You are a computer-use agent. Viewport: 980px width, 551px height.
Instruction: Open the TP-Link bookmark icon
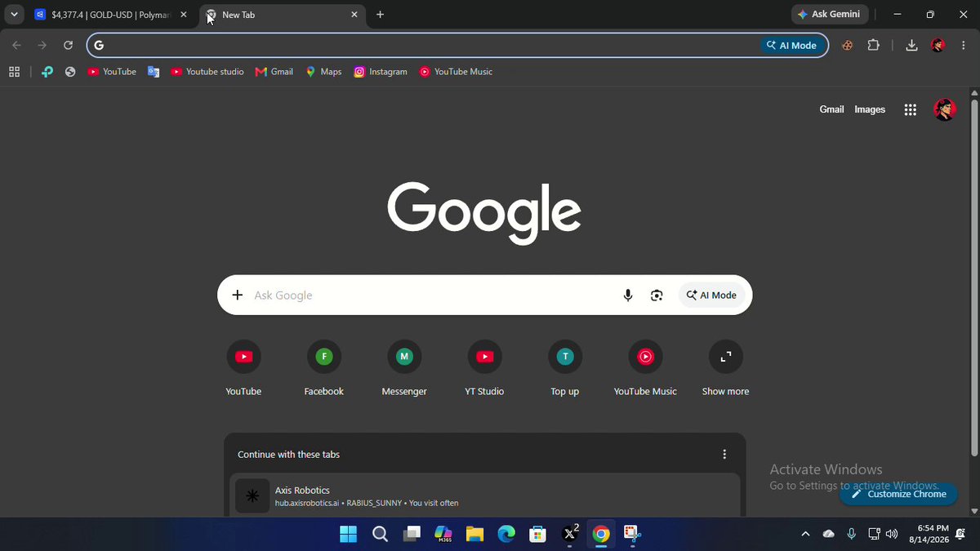47,72
